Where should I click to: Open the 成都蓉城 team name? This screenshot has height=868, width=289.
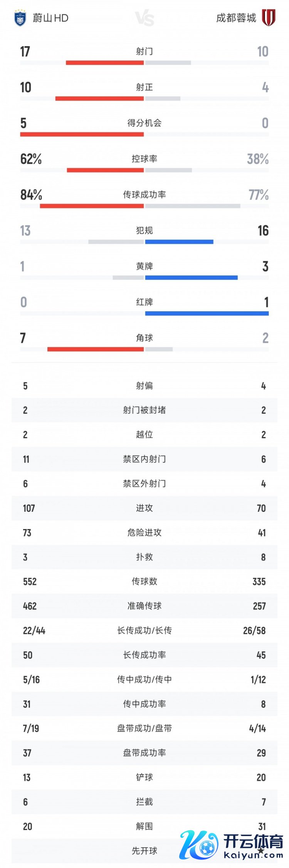236,18
